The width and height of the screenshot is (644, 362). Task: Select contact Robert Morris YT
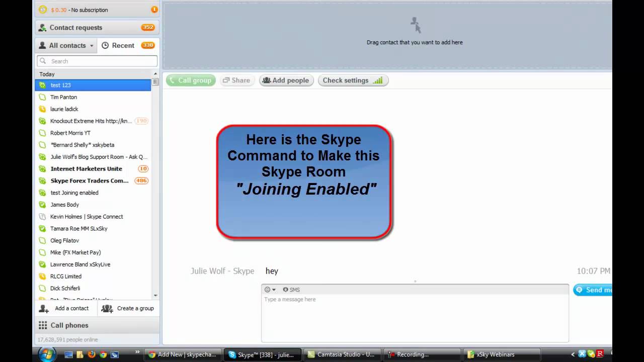(93, 133)
